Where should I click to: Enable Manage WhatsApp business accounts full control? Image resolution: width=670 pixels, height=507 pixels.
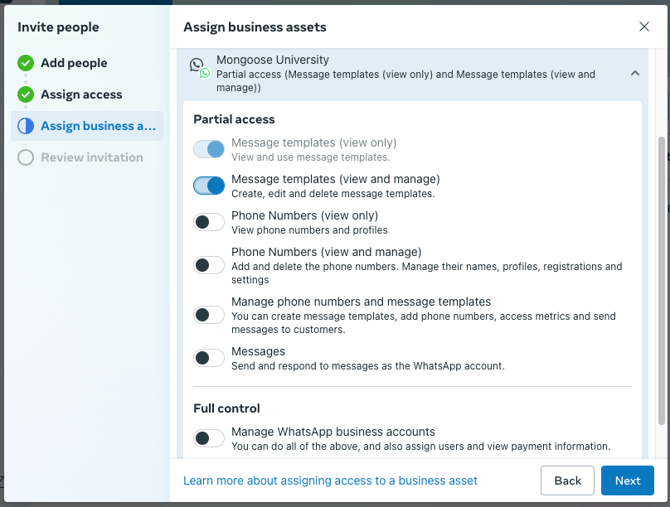[x=209, y=438]
